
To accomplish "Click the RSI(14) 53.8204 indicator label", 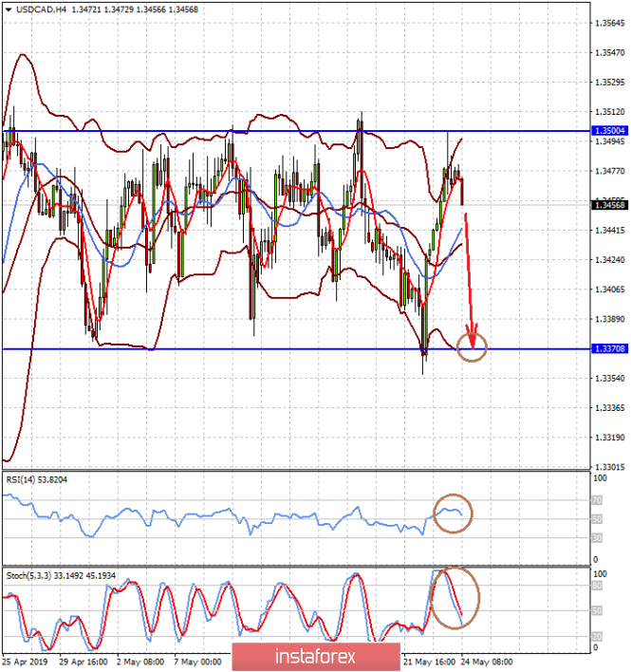I will (x=37, y=479).
